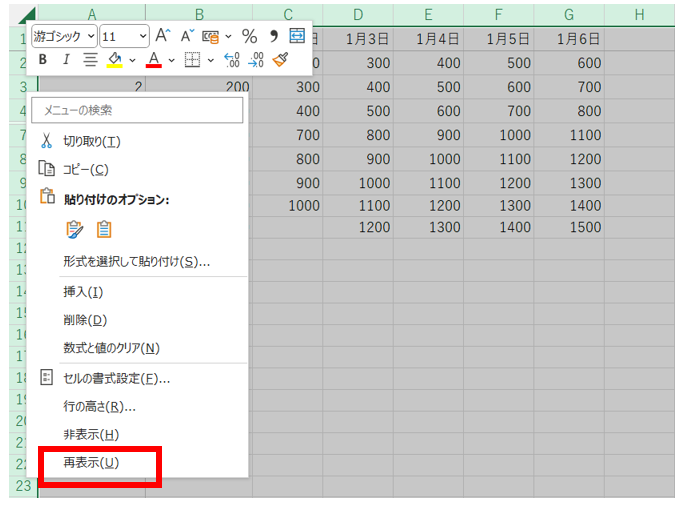Click the decrease decimal icon
Viewport: 693px width, 512px height.
256,60
